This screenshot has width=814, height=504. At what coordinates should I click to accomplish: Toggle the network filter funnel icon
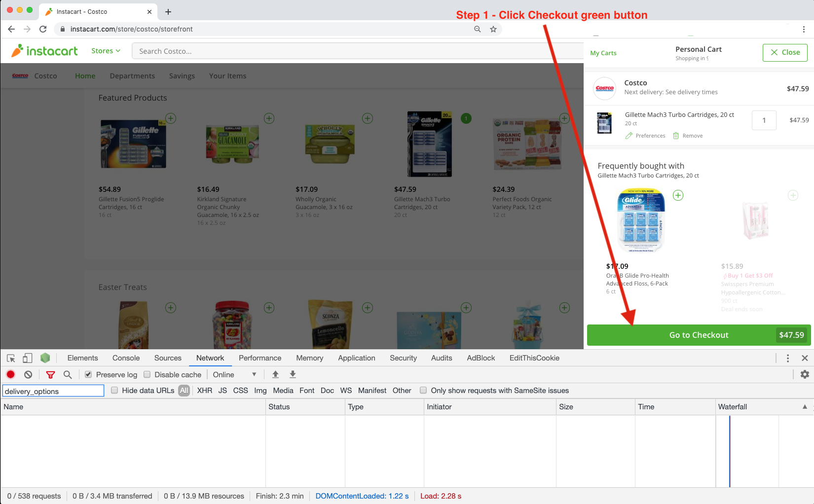point(50,375)
